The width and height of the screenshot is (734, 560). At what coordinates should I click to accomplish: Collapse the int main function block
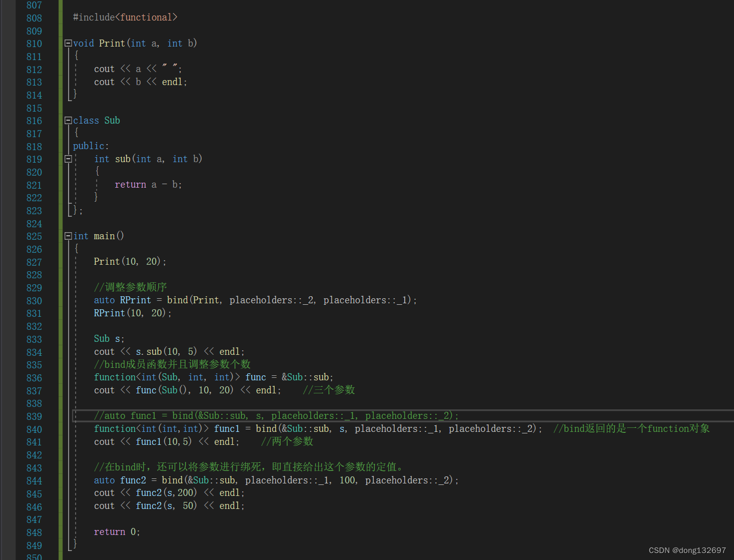(68, 236)
